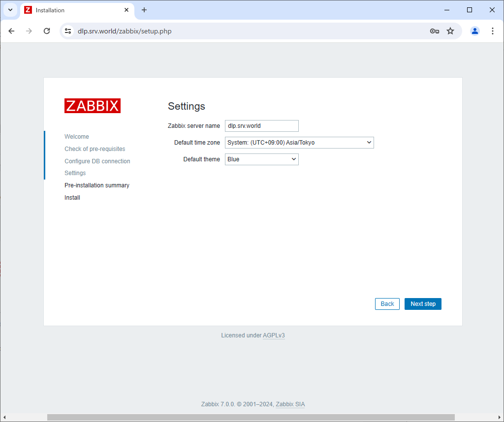
Task: Close the browser window
Action: pyautogui.click(x=492, y=10)
